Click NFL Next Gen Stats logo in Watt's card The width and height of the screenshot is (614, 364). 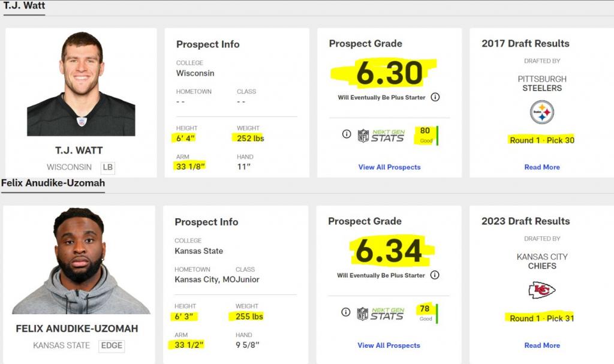tap(381, 136)
